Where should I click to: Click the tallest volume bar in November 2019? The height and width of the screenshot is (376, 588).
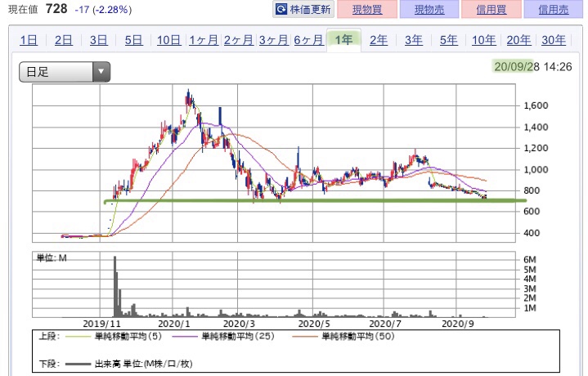pyautogui.click(x=114, y=287)
